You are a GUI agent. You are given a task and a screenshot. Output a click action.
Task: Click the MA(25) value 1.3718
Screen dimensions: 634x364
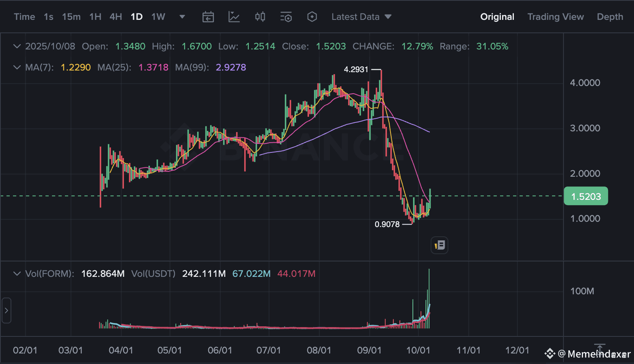153,67
